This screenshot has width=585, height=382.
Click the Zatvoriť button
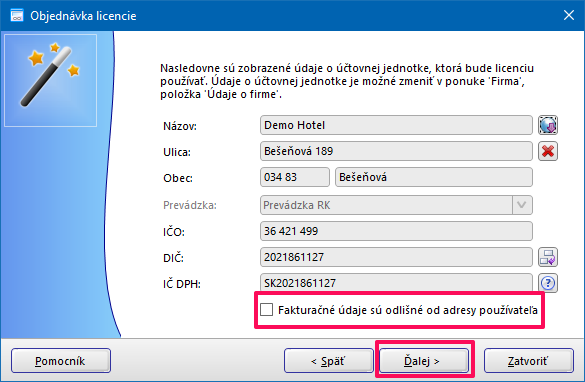pyautogui.click(x=528, y=361)
